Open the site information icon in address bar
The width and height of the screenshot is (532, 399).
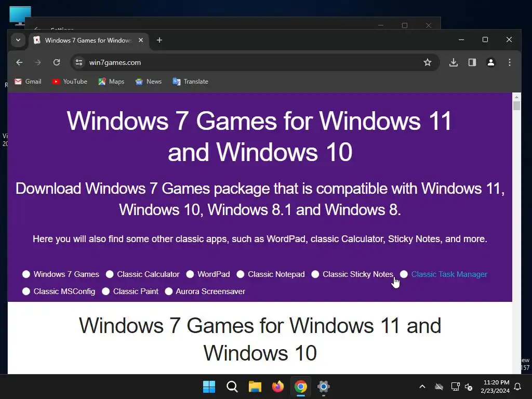click(x=79, y=62)
